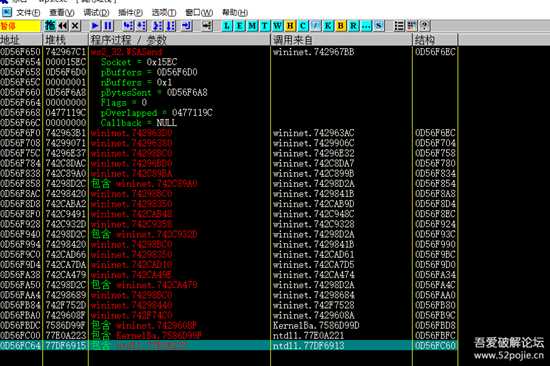
Task: Open the Log window with L button
Action: [x=227, y=26]
